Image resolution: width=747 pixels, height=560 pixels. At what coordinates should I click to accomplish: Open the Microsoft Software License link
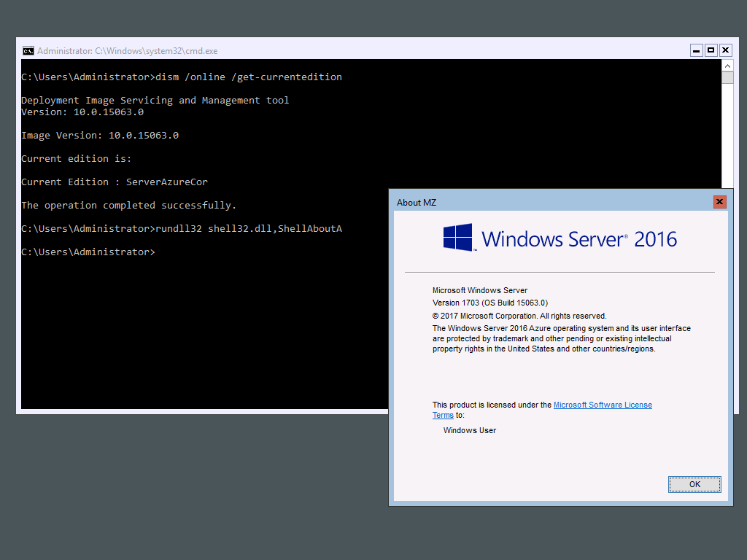click(x=603, y=405)
